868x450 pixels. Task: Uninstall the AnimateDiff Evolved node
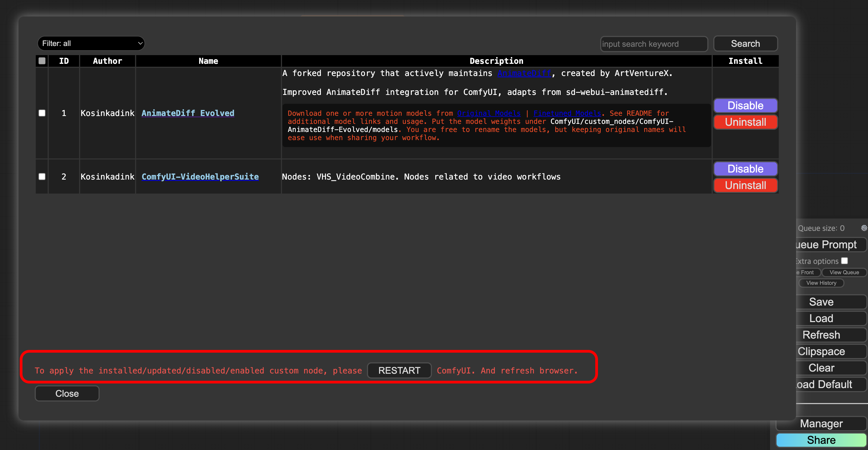(x=745, y=122)
